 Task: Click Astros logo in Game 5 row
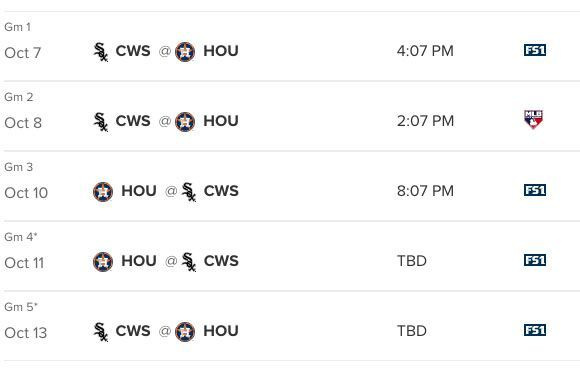185,332
